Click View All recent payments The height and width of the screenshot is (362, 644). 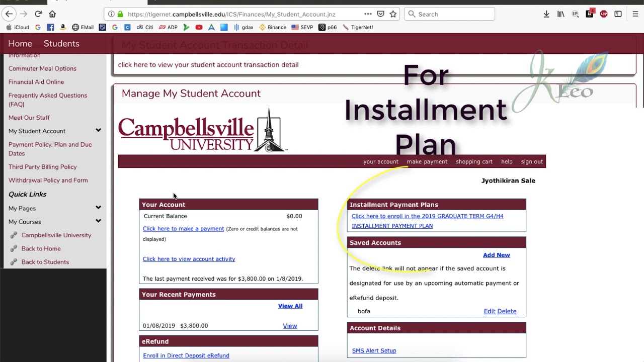[x=290, y=306]
